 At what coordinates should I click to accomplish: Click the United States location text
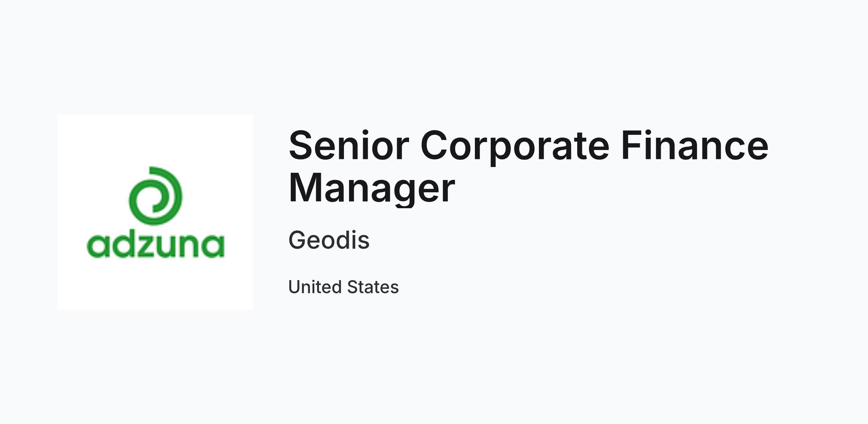pyautogui.click(x=344, y=287)
